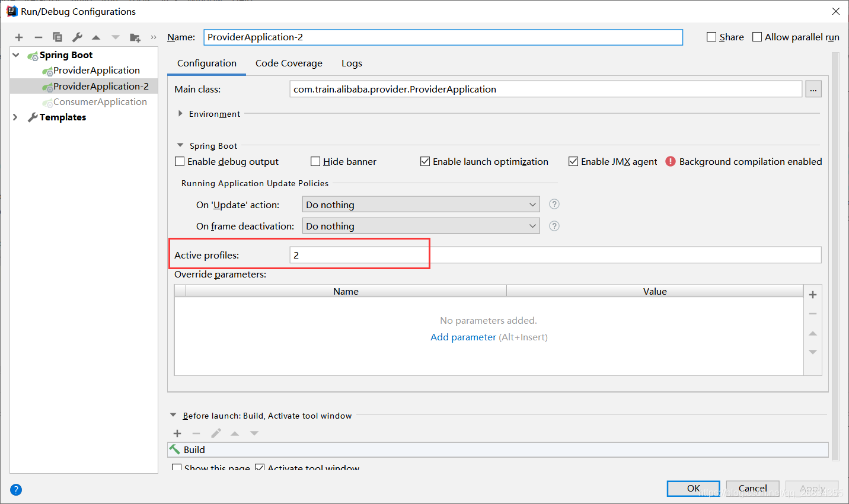Enable Allow parallel run checkbox
The height and width of the screenshot is (504, 849).
click(x=757, y=37)
